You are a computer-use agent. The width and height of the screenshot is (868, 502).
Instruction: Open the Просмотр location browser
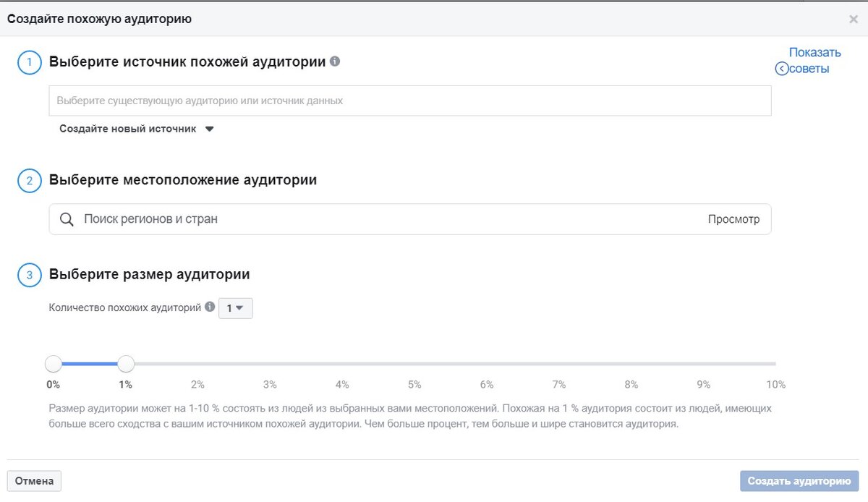733,219
